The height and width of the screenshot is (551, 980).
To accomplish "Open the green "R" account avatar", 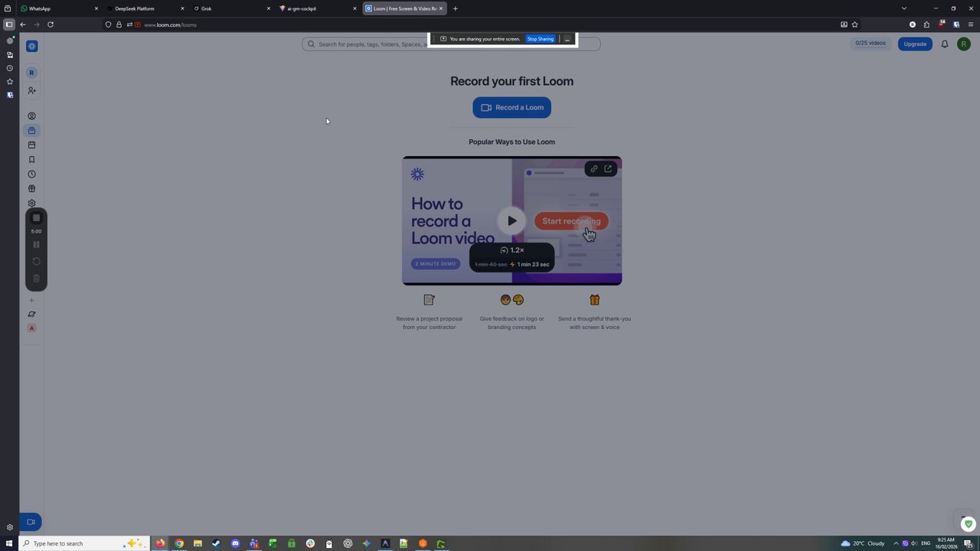I will coord(964,44).
